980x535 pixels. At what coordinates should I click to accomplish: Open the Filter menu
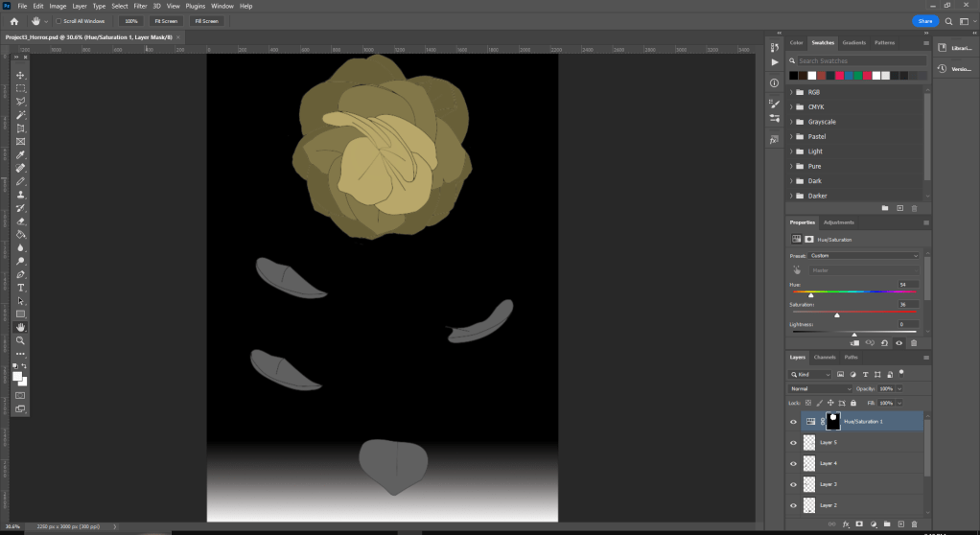pos(140,6)
